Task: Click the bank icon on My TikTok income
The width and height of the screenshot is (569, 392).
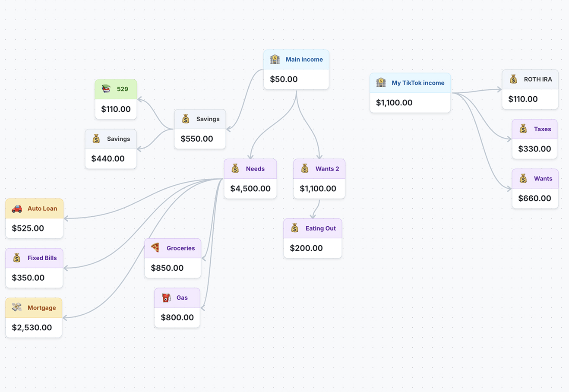Action: coord(380,83)
